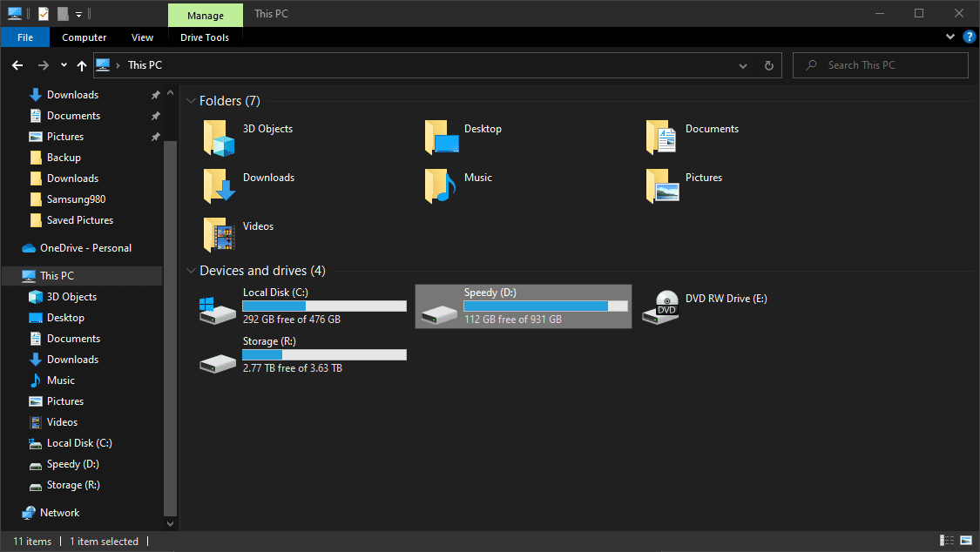
Task: Collapse the Devices and drives group
Action: coord(191,271)
